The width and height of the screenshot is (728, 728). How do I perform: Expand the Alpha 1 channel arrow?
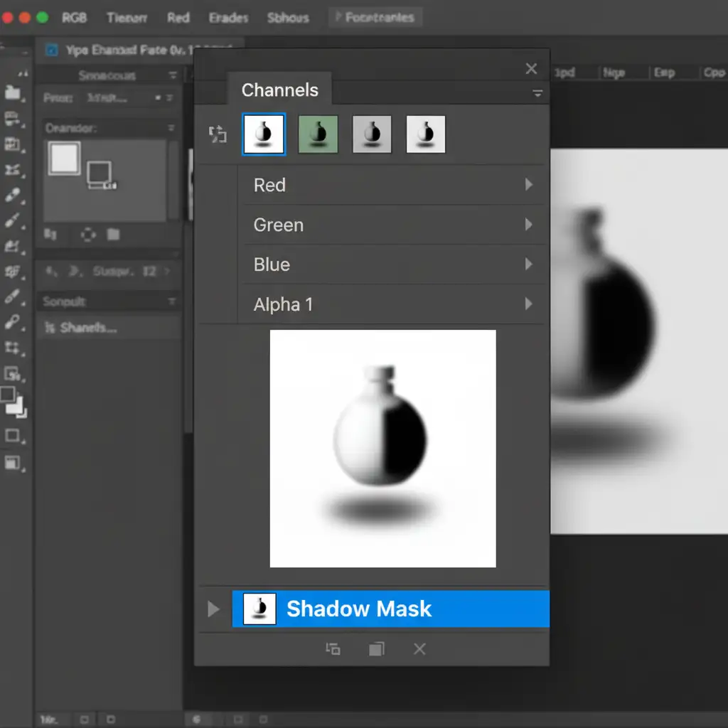(x=528, y=304)
